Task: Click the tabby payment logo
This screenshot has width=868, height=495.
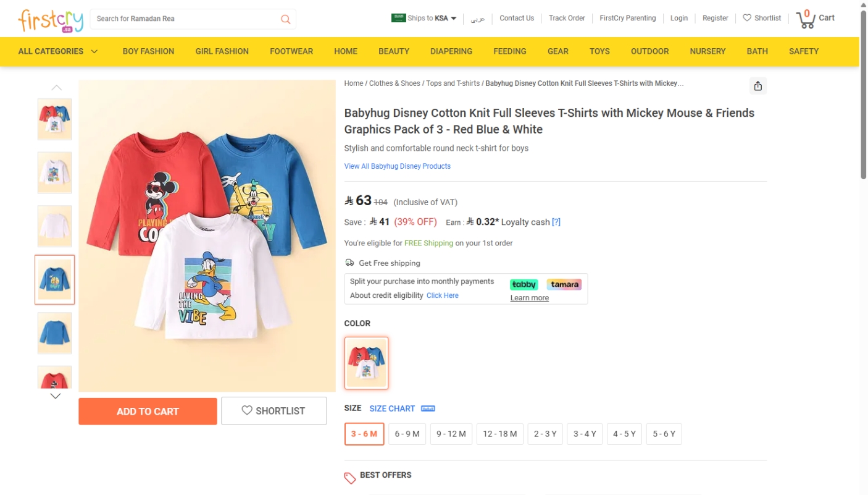Action: 524,284
